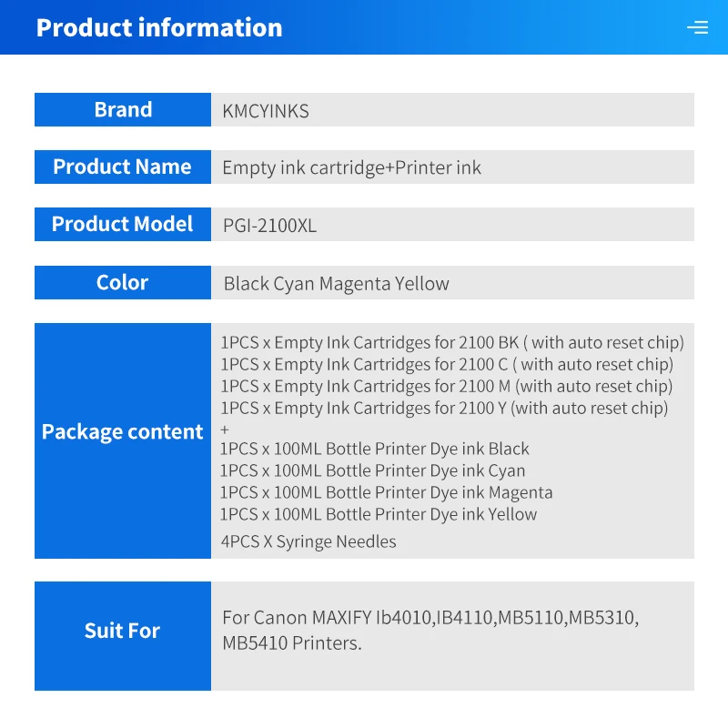Screen dimensions: 728x728
Task: Click the KMCYINKS brand value
Action: [266, 111]
